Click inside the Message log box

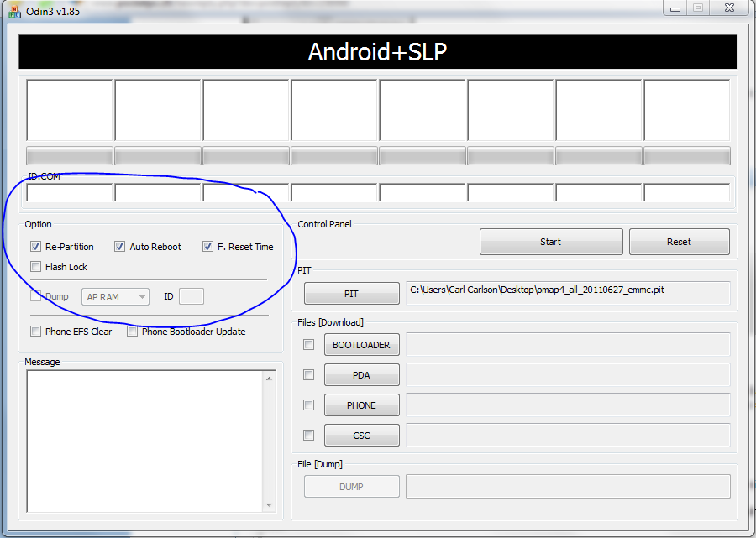pyautogui.click(x=144, y=441)
